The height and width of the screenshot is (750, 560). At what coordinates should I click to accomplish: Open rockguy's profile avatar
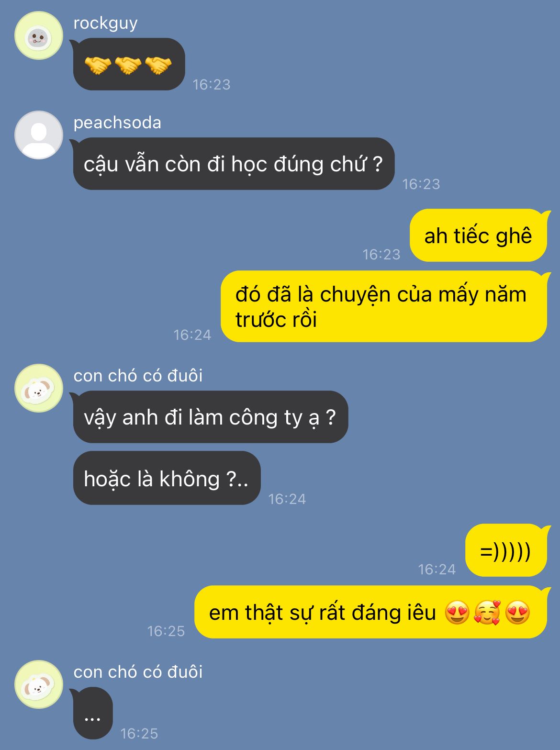(x=39, y=36)
